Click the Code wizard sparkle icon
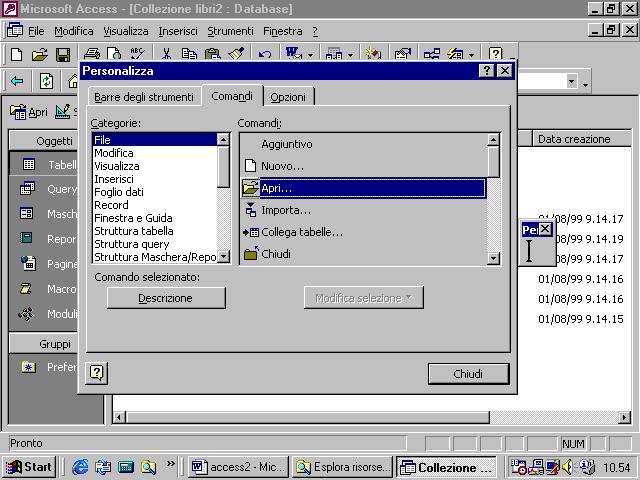 click(373, 53)
